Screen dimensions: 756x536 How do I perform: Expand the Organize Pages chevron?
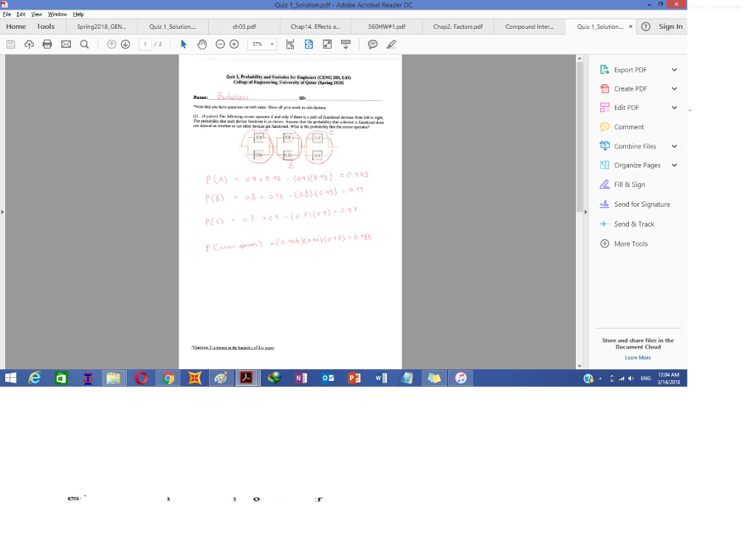(x=673, y=165)
